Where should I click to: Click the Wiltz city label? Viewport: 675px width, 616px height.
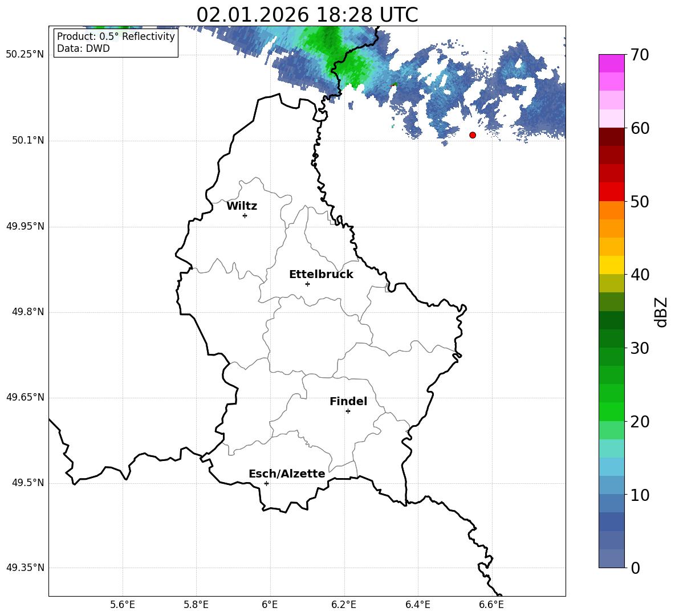242,206
